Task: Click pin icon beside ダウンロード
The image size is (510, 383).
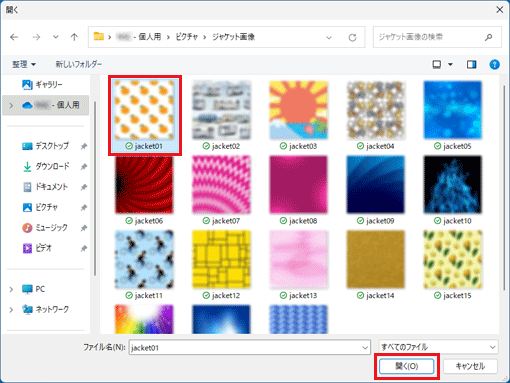Action: (84, 167)
